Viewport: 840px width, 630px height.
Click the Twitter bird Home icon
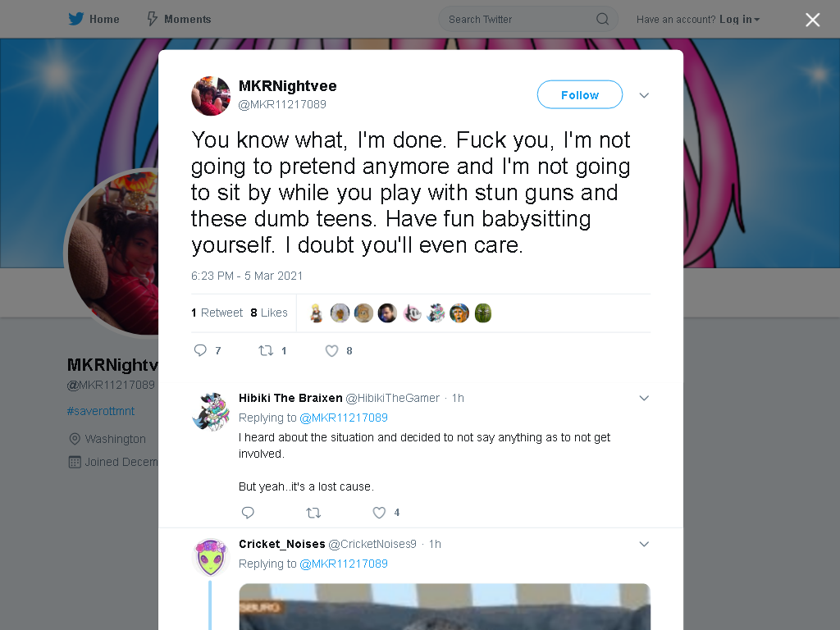[76, 20]
